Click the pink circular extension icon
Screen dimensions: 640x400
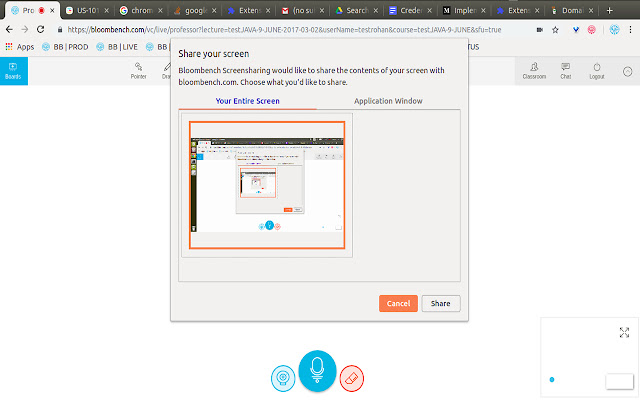tap(591, 29)
